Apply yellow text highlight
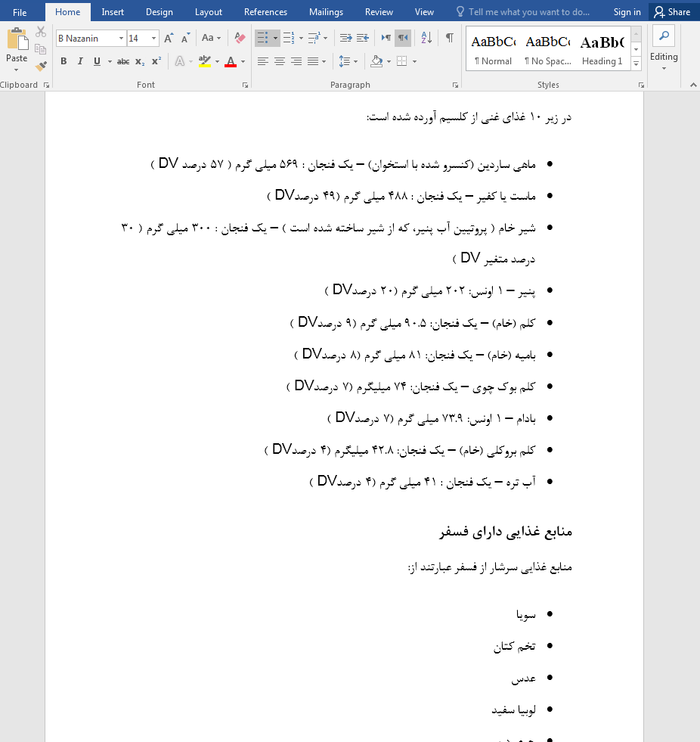 click(x=204, y=61)
